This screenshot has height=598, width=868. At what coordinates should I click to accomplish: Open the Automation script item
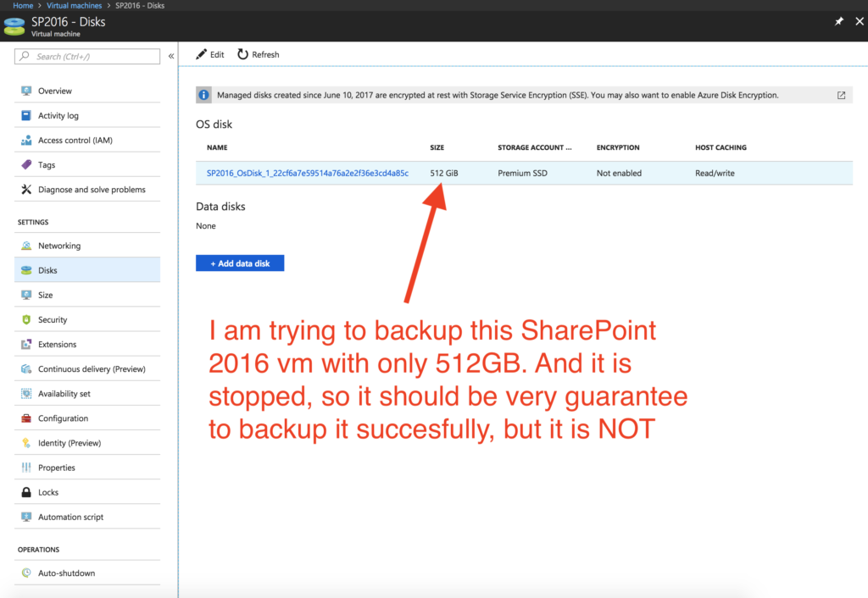pyautogui.click(x=87, y=517)
